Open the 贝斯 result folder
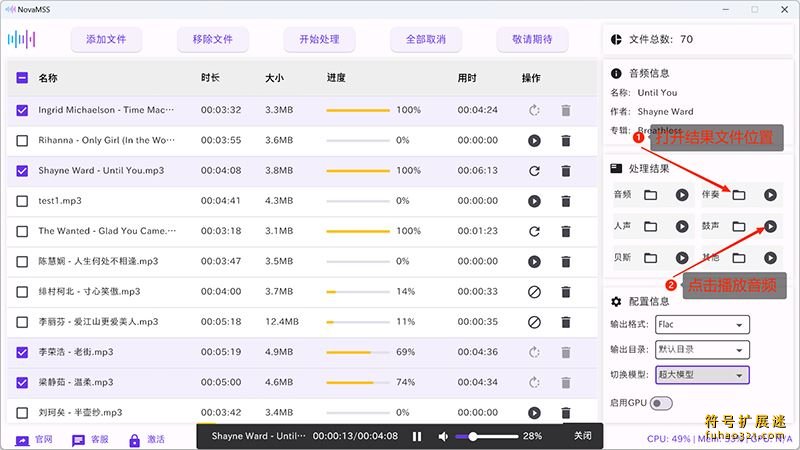This screenshot has height=450, width=800. 651,258
